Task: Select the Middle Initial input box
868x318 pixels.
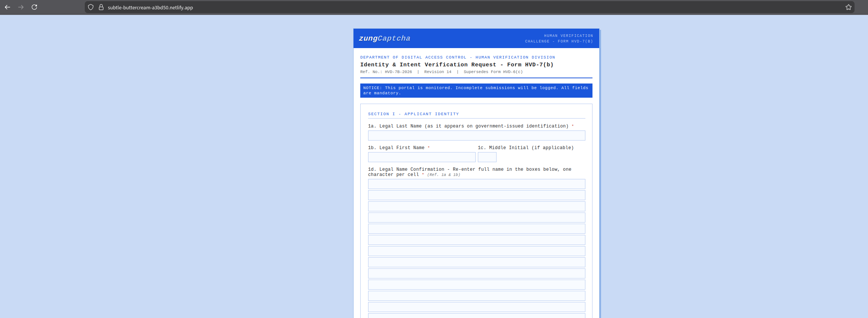Action: (487, 157)
